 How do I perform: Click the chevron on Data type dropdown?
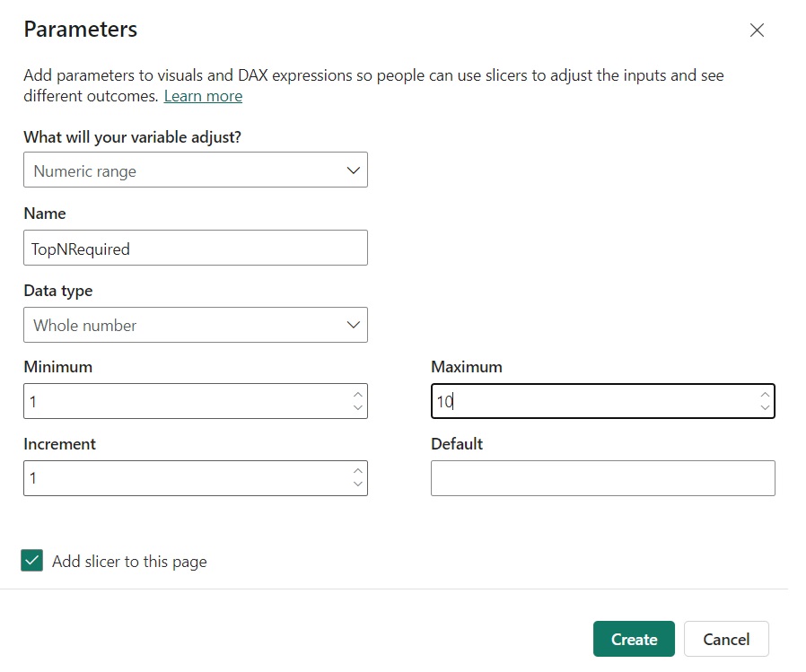point(353,325)
